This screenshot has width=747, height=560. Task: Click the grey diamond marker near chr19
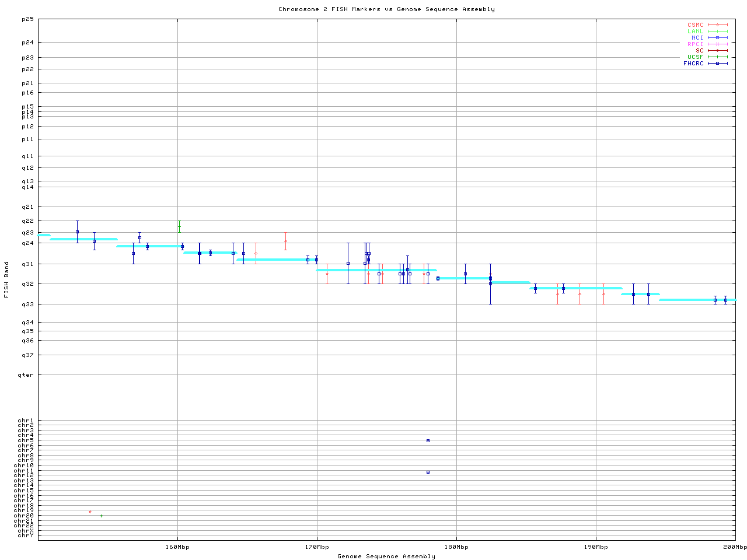pos(90,512)
